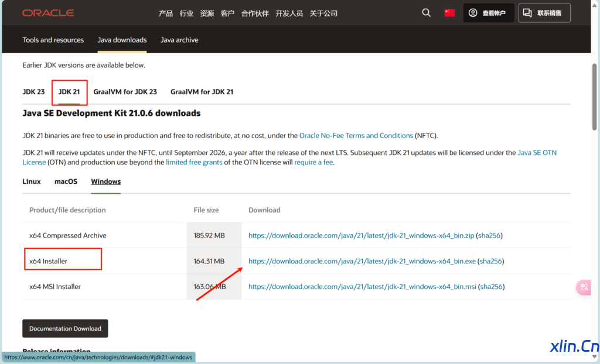Select the JDK 21 tab
600x364 pixels.
69,92
